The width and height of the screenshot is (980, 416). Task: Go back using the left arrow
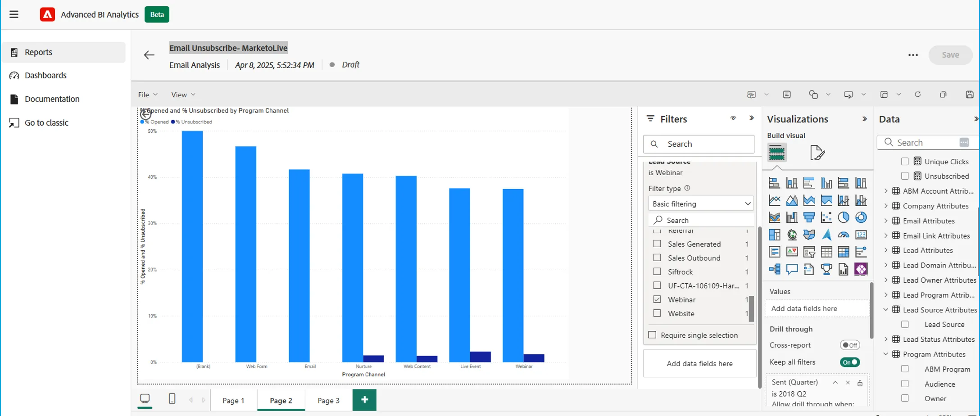(x=149, y=55)
